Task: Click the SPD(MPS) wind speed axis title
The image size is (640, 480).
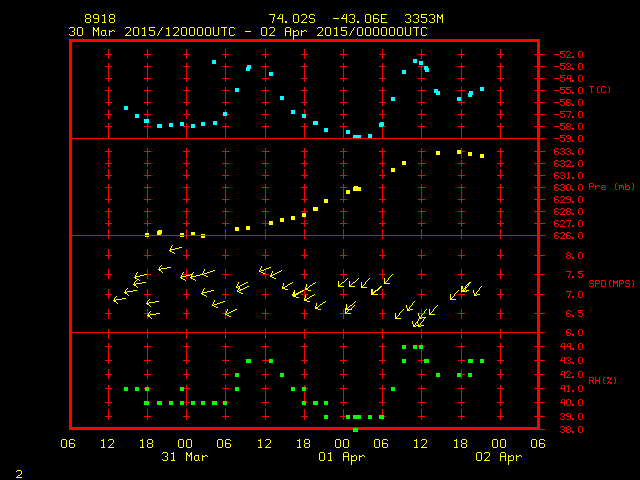Action: click(611, 283)
